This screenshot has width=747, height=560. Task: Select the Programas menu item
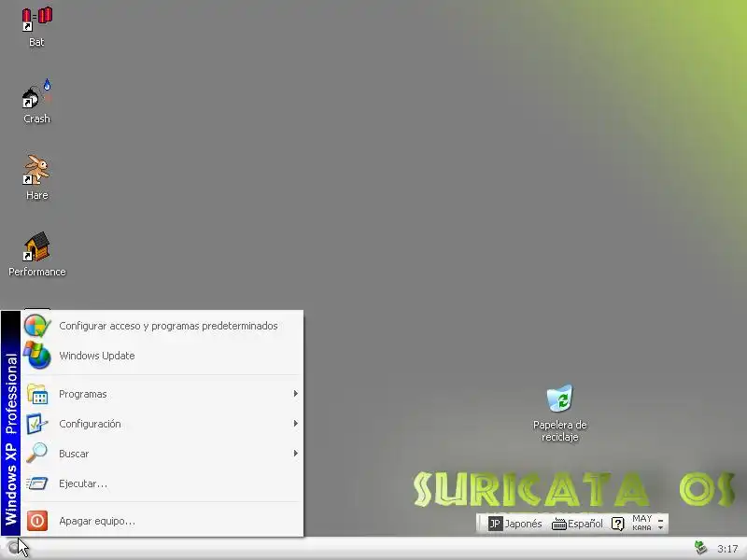point(162,394)
